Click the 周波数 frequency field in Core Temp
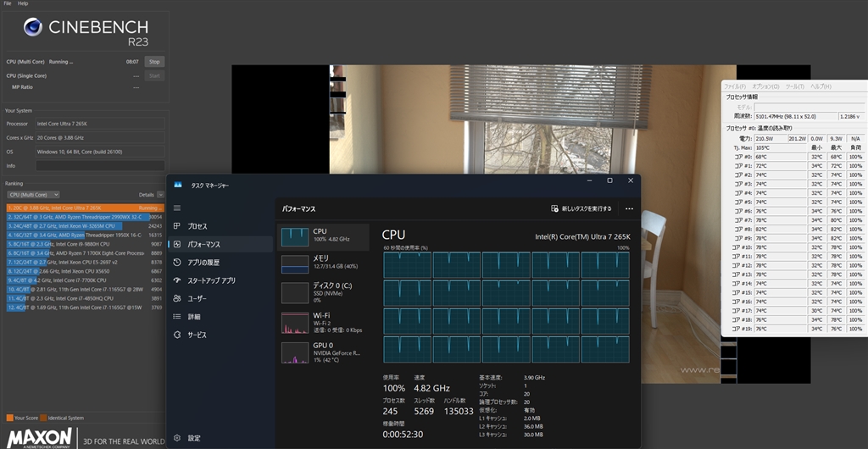This screenshot has height=449, width=868. coord(795,117)
